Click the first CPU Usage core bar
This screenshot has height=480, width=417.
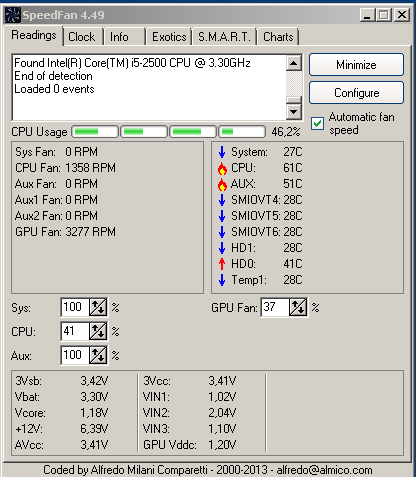coord(95,132)
